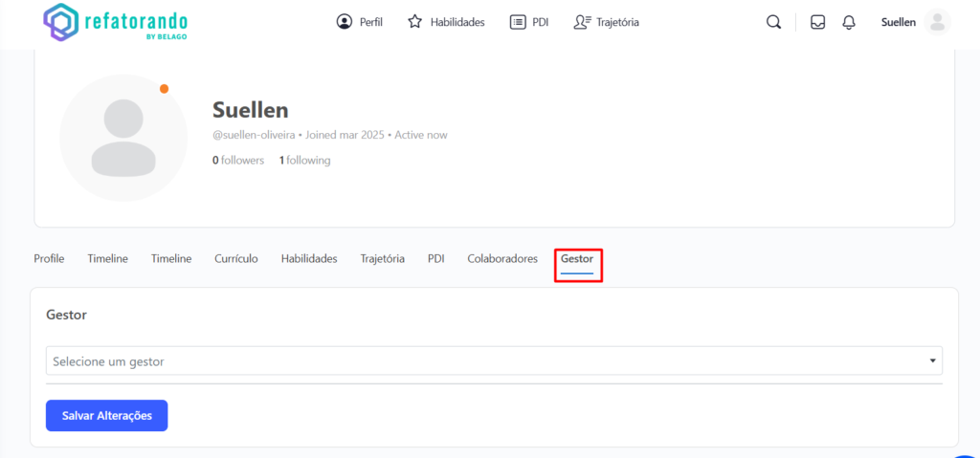Open the 1 following link
The height and width of the screenshot is (458, 980).
click(304, 161)
